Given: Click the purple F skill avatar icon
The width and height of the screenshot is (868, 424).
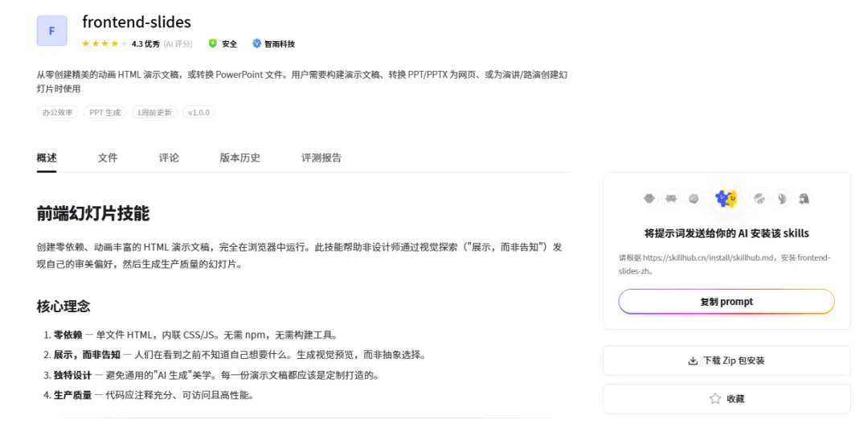Looking at the screenshot, I should tap(52, 31).
